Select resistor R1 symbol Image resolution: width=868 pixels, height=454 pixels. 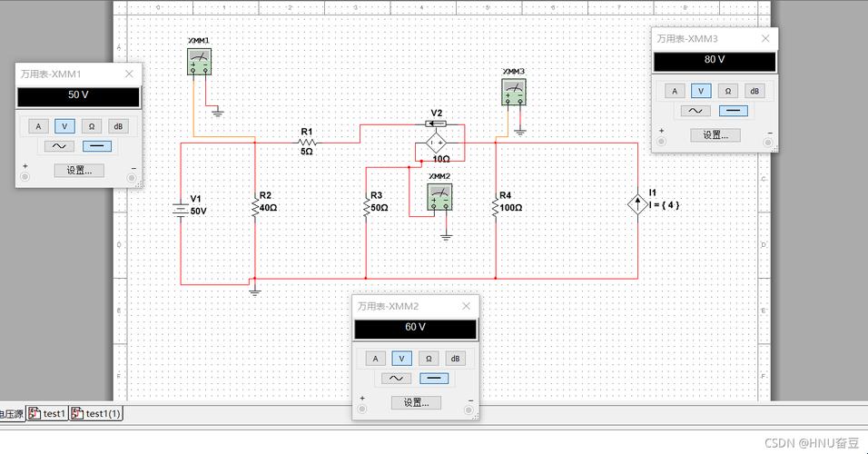click(x=307, y=143)
